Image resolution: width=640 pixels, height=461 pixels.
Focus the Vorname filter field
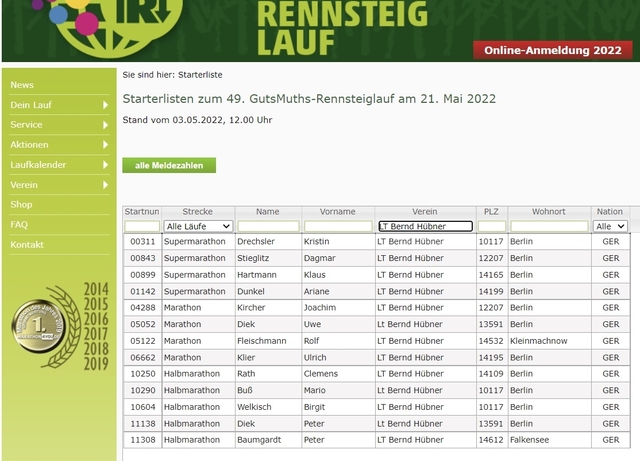pyautogui.click(x=338, y=226)
